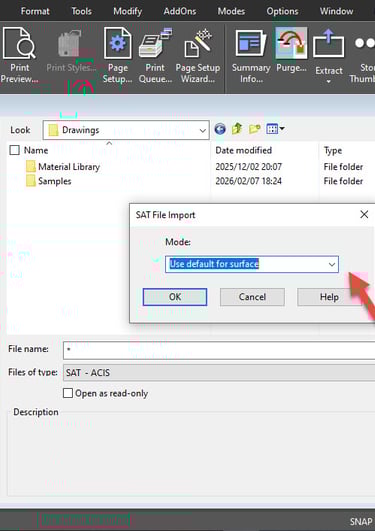Go up one folder level
The image size is (375, 531).
tap(237, 129)
